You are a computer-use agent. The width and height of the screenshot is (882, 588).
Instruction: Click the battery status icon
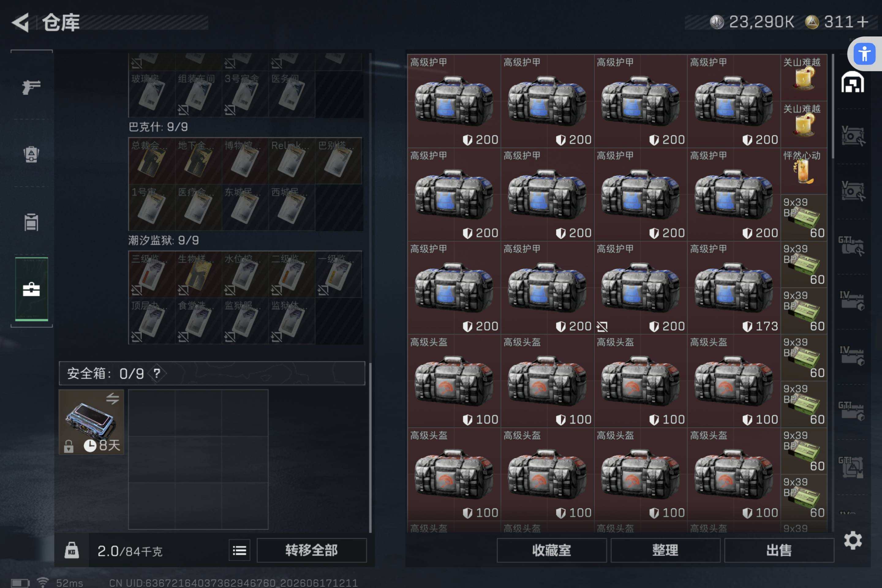[20, 583]
